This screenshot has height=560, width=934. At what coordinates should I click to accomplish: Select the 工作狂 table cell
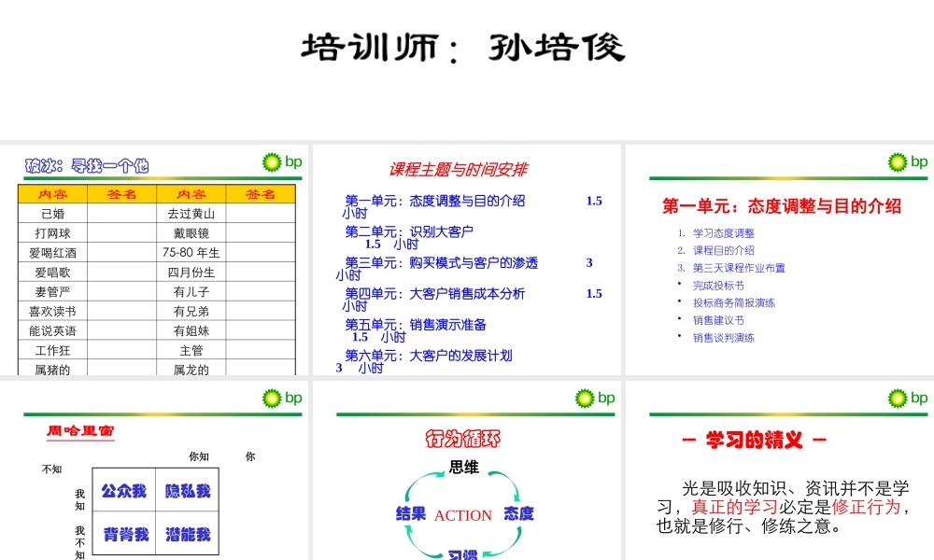click(x=52, y=351)
